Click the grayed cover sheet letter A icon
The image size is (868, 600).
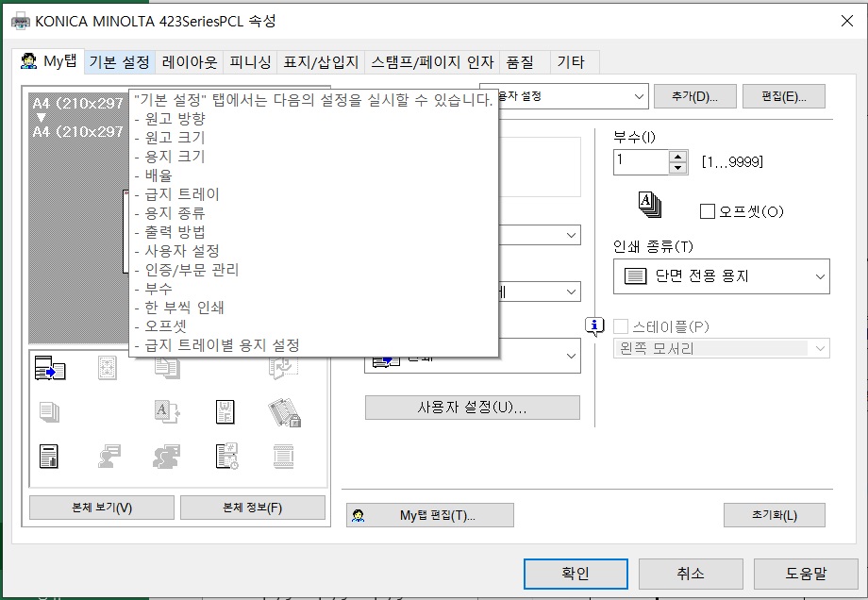(167, 412)
